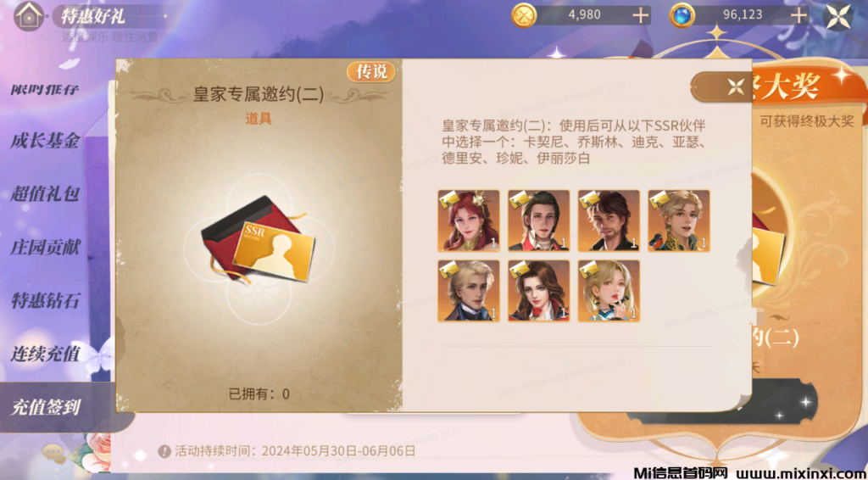Click the top-right pinwheel close icon
868x480 pixels.
click(837, 16)
